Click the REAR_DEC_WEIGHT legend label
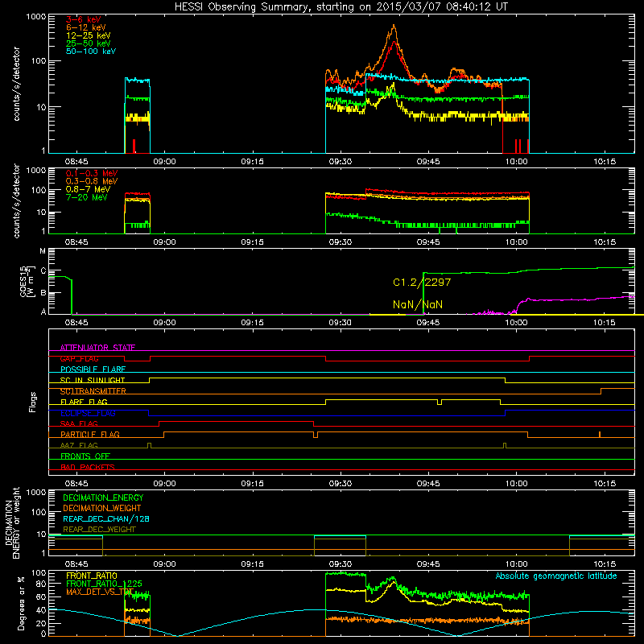The image size is (644, 644). click(x=99, y=530)
